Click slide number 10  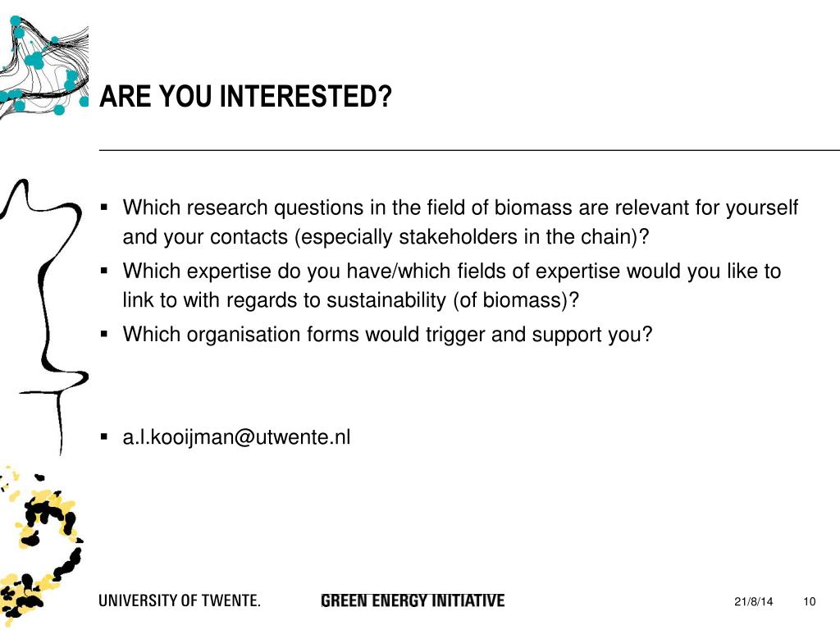tap(809, 601)
